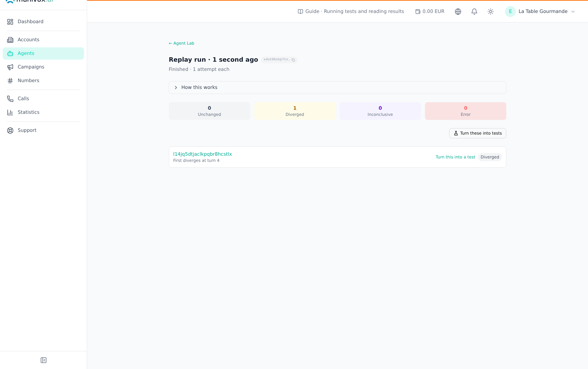Open Campaigns in the sidebar

(43, 67)
